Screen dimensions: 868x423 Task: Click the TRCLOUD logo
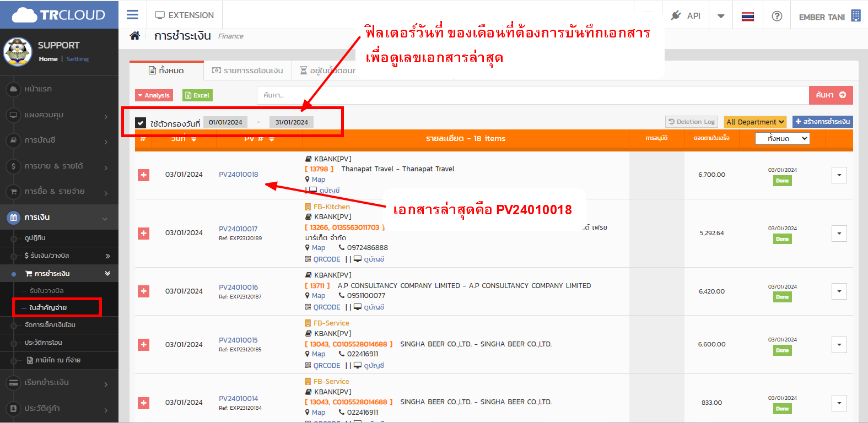[x=58, y=15]
